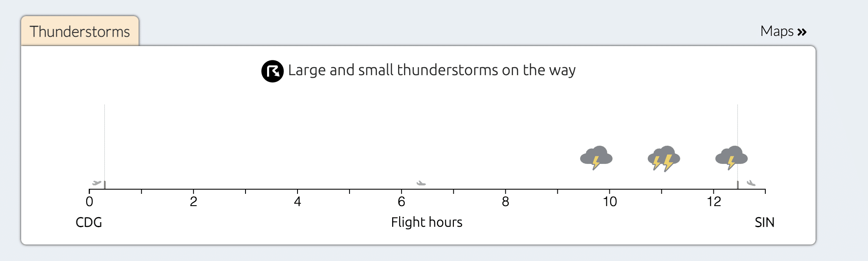Click the thunderstorm summary headline text
Viewport: 868px width, 261px height.
(431, 70)
